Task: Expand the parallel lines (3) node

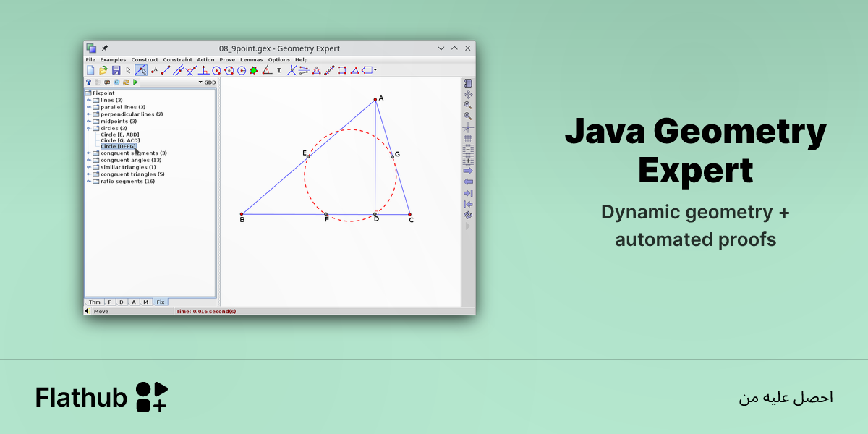Action: click(x=89, y=107)
